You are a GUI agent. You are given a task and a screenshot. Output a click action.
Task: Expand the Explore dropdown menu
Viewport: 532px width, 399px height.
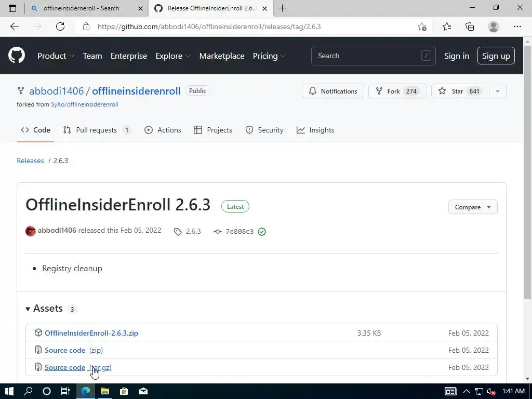point(173,56)
